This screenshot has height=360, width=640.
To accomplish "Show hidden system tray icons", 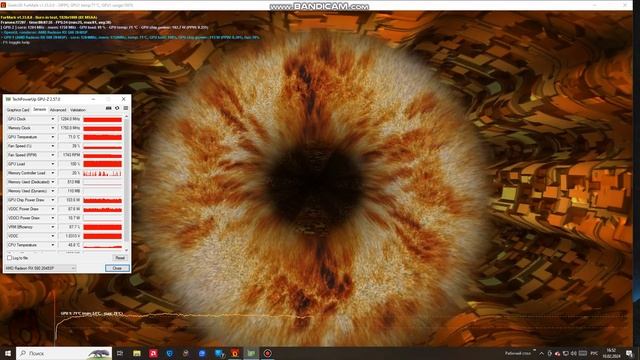I will (542, 353).
